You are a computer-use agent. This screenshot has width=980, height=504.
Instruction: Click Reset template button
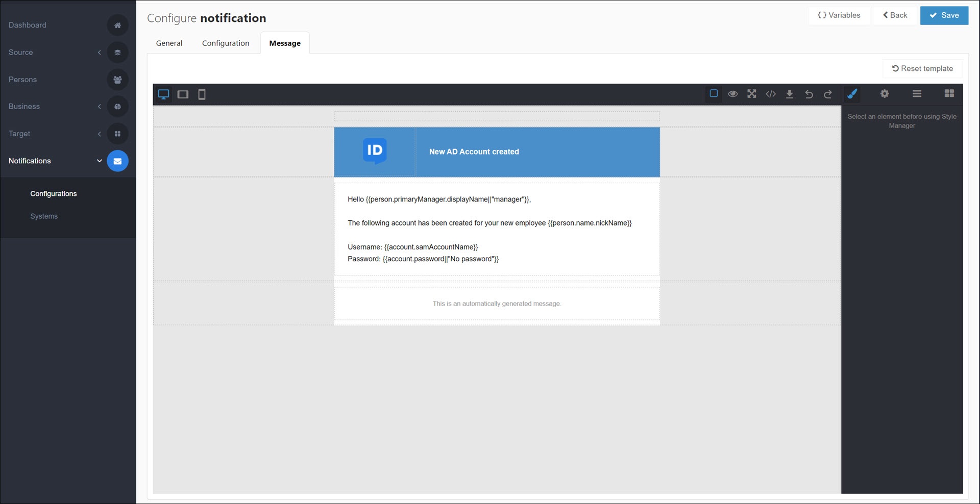tap(923, 68)
